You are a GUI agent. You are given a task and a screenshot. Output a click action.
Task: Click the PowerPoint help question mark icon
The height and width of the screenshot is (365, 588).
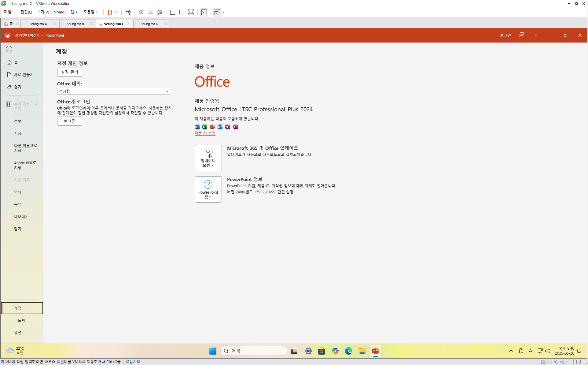coord(536,35)
